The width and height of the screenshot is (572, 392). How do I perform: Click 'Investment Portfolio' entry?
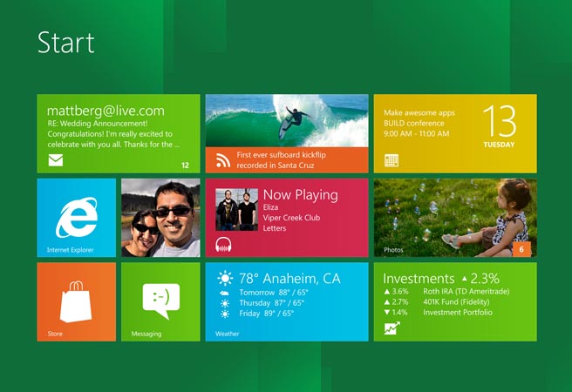point(458,313)
